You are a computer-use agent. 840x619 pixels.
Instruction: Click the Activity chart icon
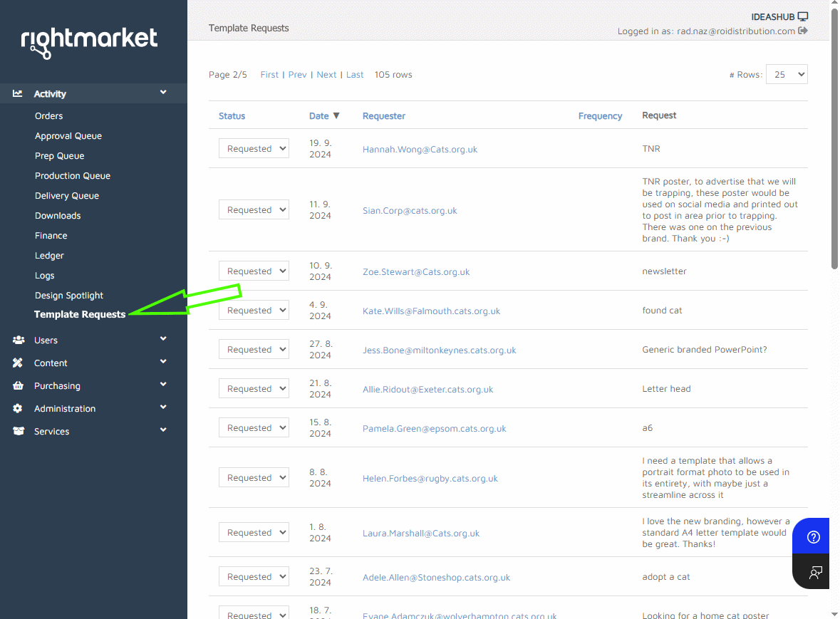(18, 94)
